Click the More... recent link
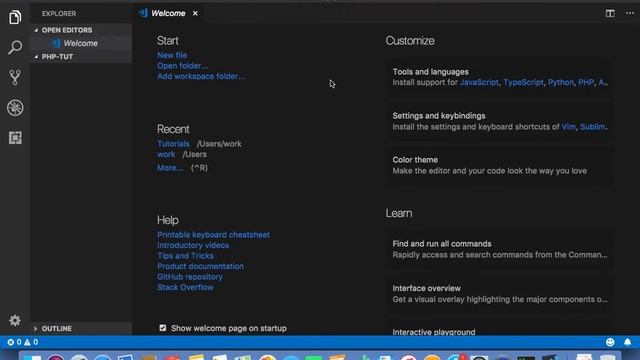 (x=170, y=168)
